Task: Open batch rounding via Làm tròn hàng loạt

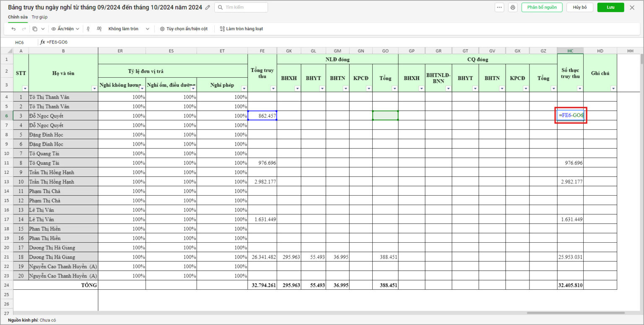Action: click(x=241, y=29)
